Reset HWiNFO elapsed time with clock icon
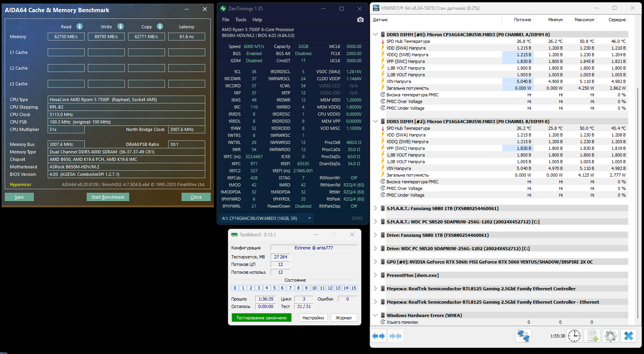The image size is (644, 354). [x=574, y=336]
